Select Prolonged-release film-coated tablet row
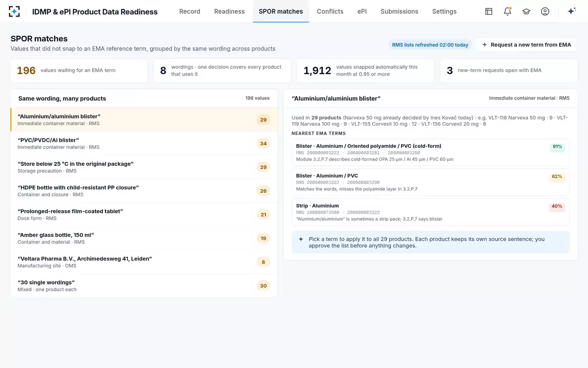Image resolution: width=588 pixels, height=368 pixels. pos(144,214)
